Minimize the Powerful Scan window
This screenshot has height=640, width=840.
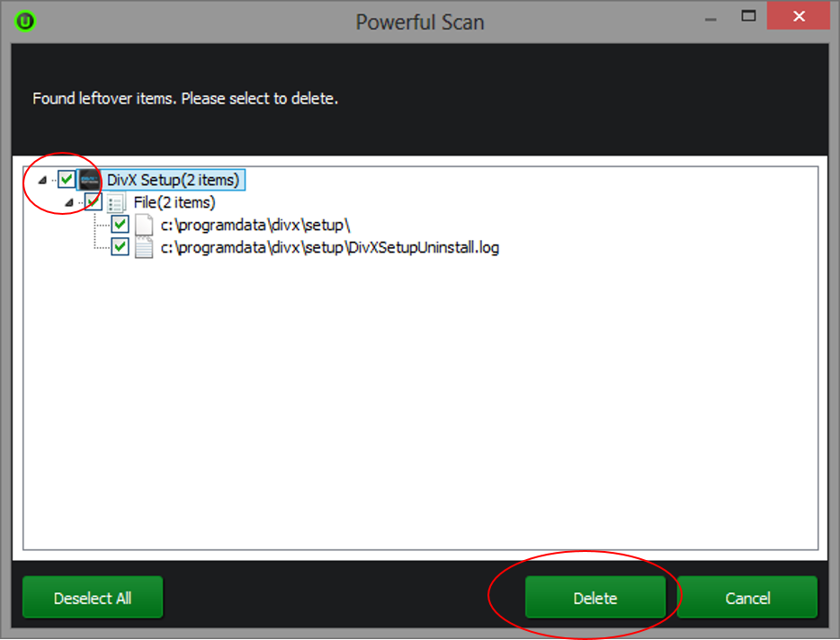click(710, 18)
